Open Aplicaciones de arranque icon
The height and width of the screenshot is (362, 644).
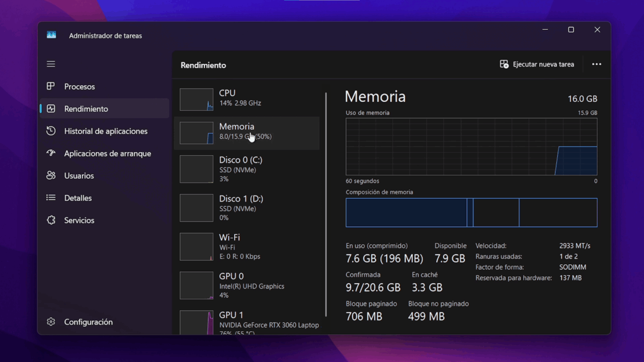51,153
